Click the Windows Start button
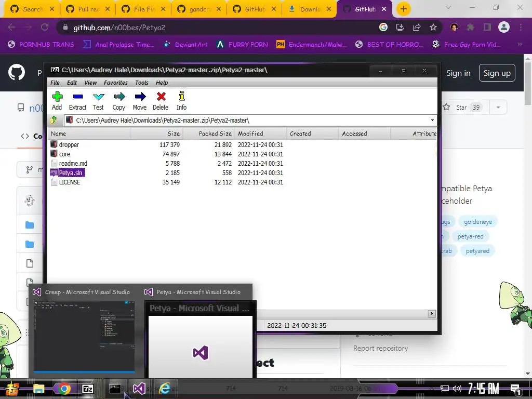532x399 pixels. [x=12, y=389]
